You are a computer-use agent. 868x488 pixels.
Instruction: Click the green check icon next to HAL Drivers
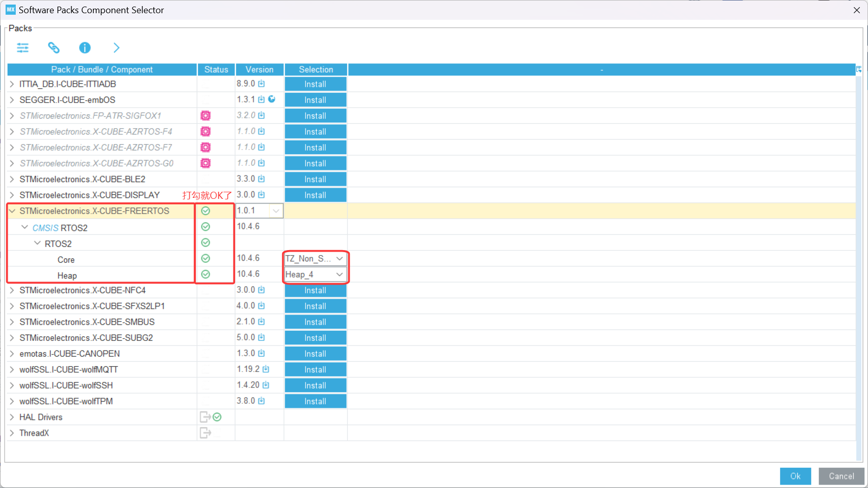pos(217,417)
